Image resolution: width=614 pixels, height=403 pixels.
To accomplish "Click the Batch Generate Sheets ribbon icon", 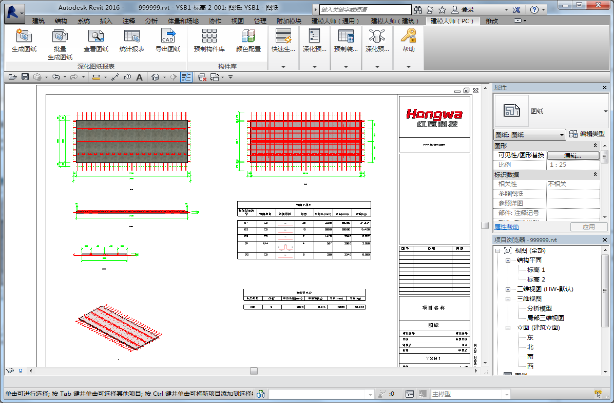I will (x=60, y=36).
